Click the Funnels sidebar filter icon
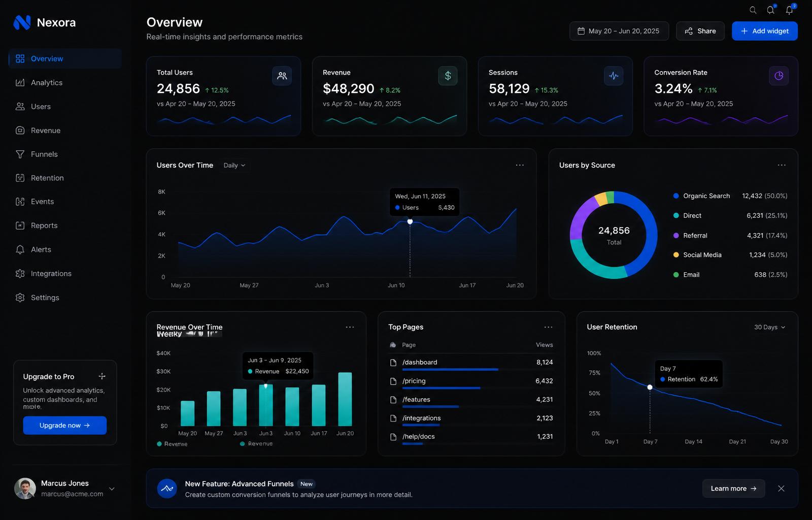Image resolution: width=812 pixels, height=520 pixels. point(20,154)
